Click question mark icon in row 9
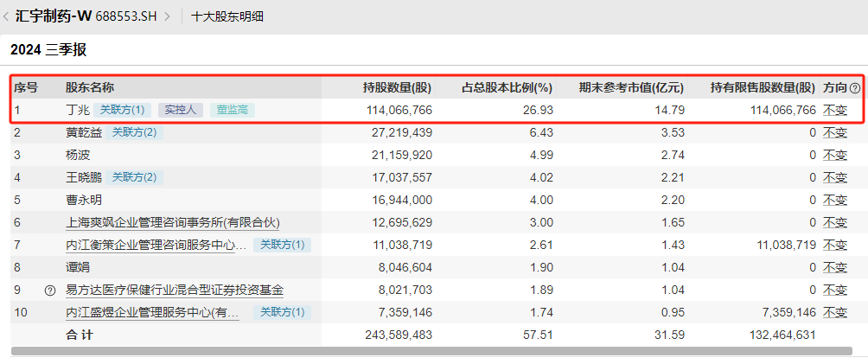Viewport: 868px width, 364px height. (50, 290)
